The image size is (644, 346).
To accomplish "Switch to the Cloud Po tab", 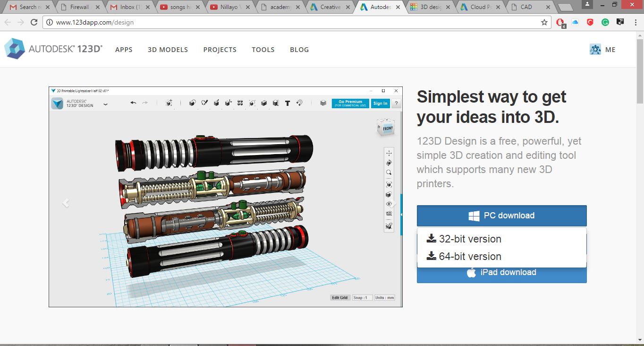I will [479, 7].
